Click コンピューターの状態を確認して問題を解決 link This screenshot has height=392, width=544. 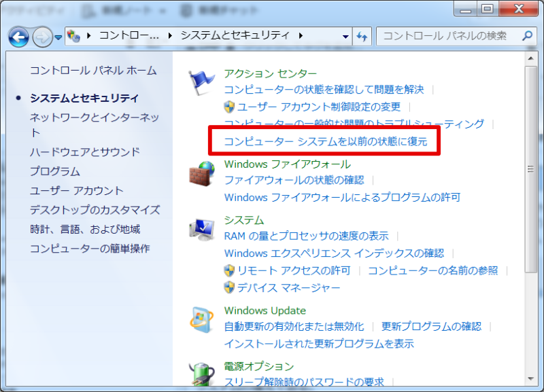[324, 90]
